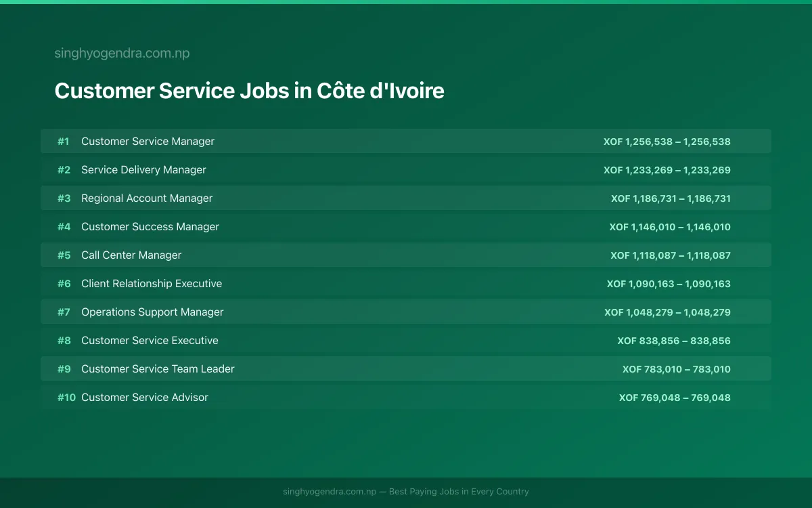Click the rank number #10
Viewport: 812px width, 508px height.
point(66,398)
